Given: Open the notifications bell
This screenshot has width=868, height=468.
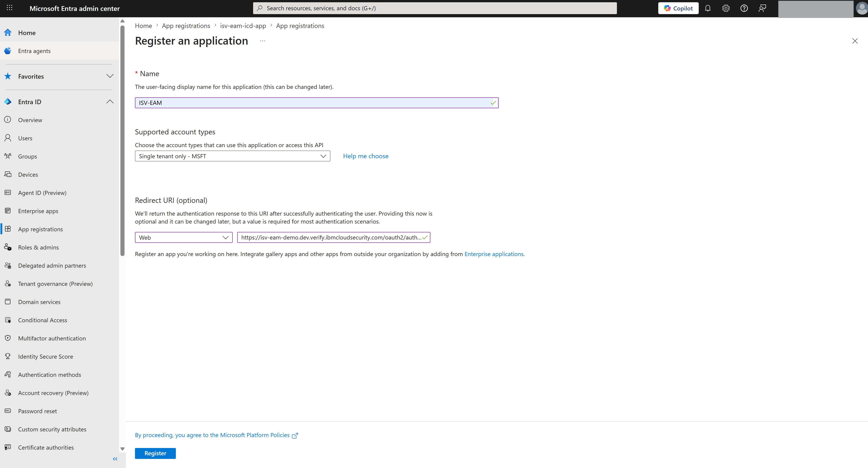Looking at the screenshot, I should coord(708,8).
